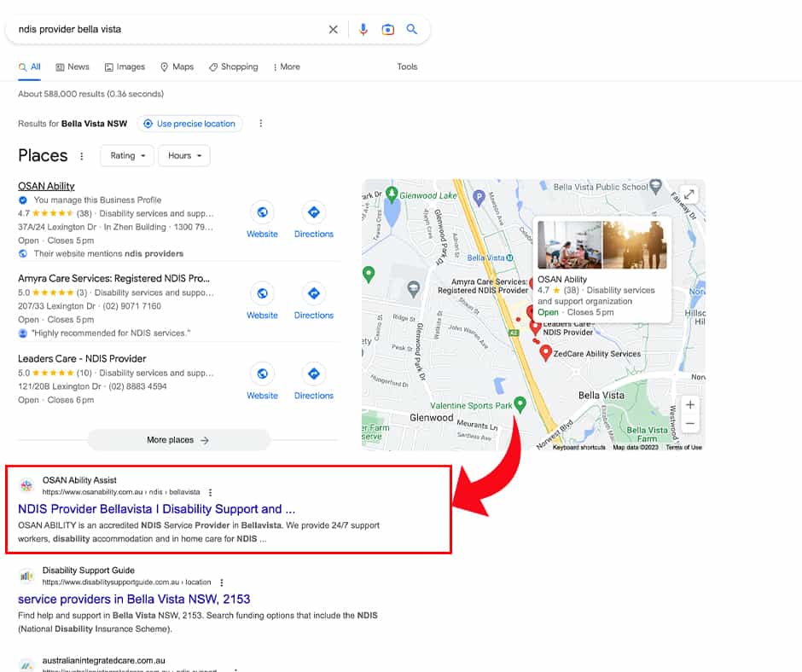The width and height of the screenshot is (802, 672).
Task: Click the microphone voice search icon
Action: coord(363,29)
